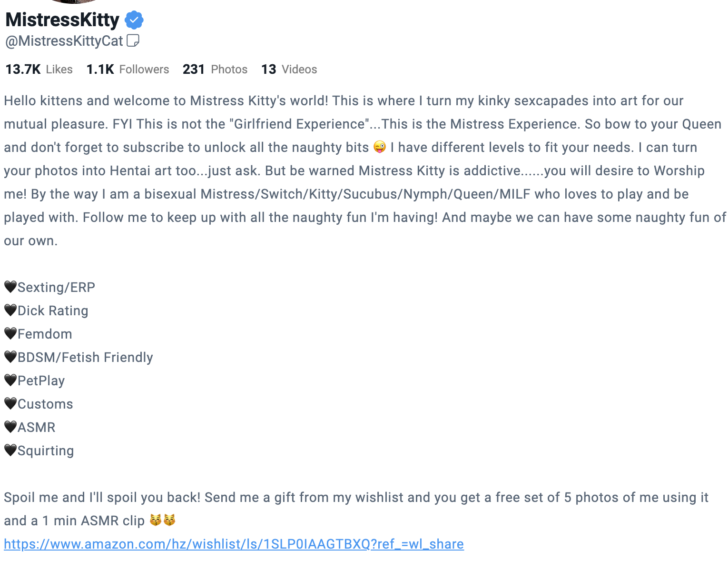Screen dimensions: 728x561
Task: Open the 13 Videos section
Action: 289,70
